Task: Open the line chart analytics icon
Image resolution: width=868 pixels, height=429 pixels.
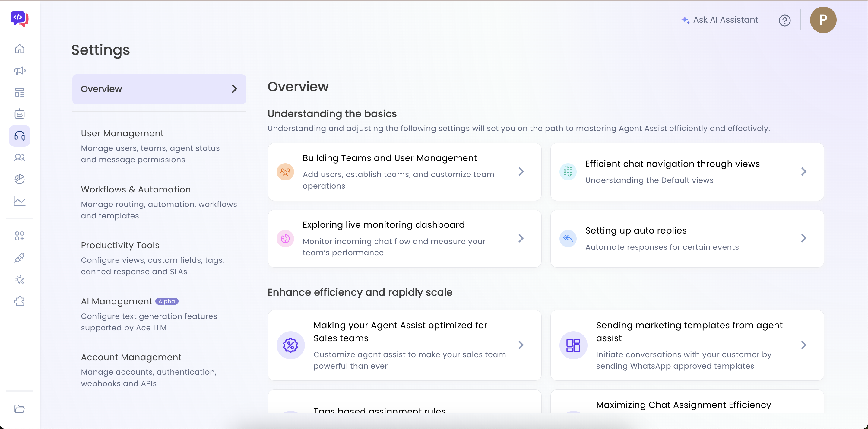Action: coord(20,201)
